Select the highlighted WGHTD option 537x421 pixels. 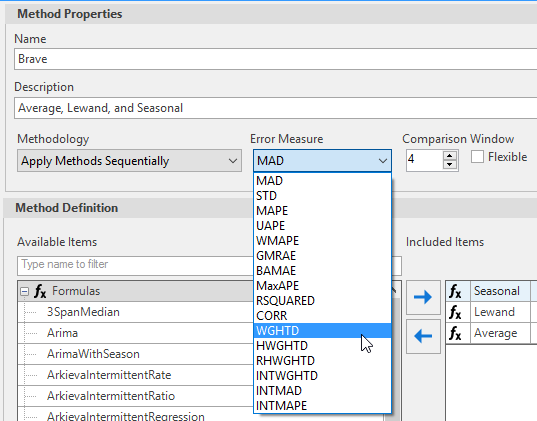coord(322,331)
